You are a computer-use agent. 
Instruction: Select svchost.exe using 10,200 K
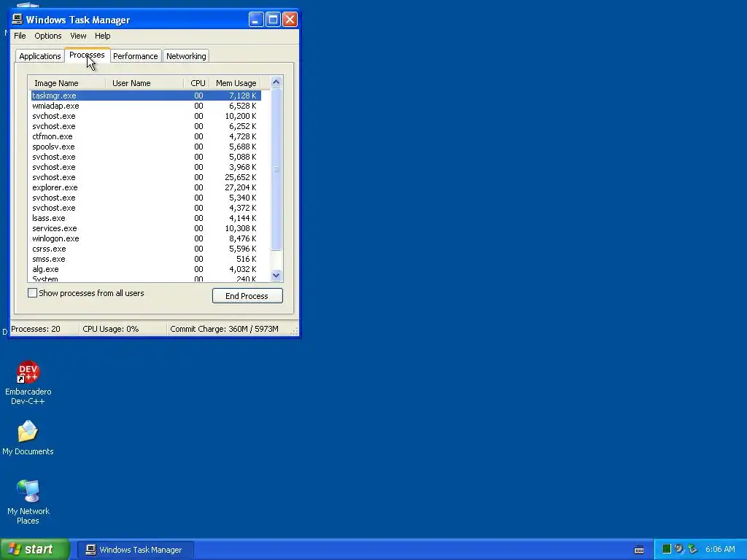tap(146, 116)
